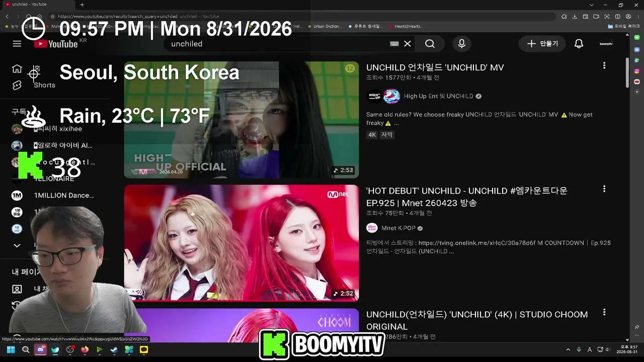Open the new tab plus button
644x362 pixels.
(82, 5)
